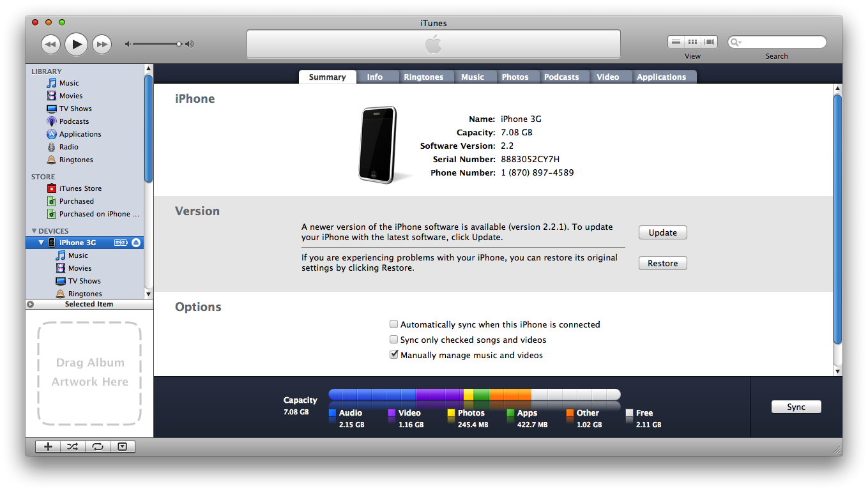This screenshot has width=868, height=491.
Task: Switch to the Video tab
Action: click(608, 77)
